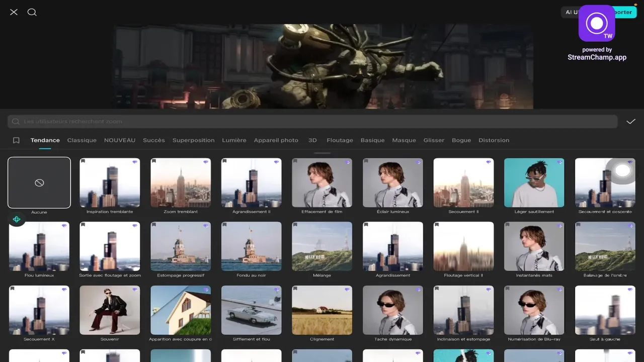Image resolution: width=644 pixels, height=362 pixels.
Task: Click the bookmark icon on Inclinaison et estompage
Action: (x=437, y=289)
